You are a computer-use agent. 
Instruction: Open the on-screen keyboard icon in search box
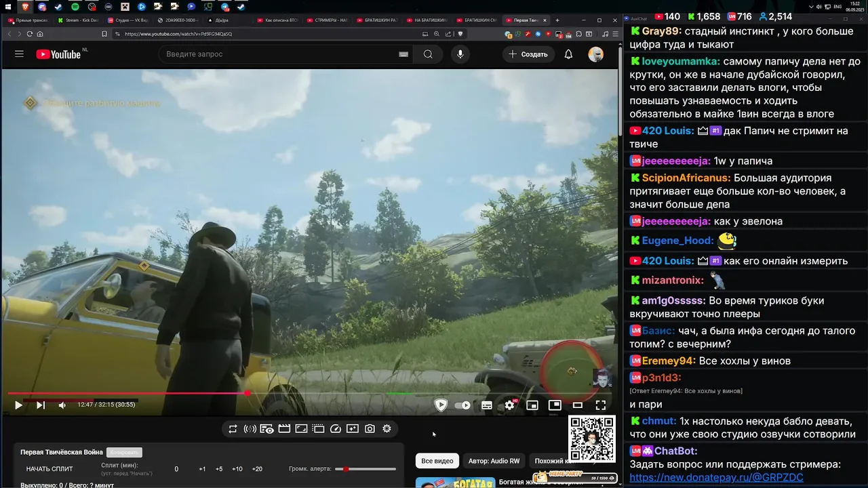click(403, 54)
